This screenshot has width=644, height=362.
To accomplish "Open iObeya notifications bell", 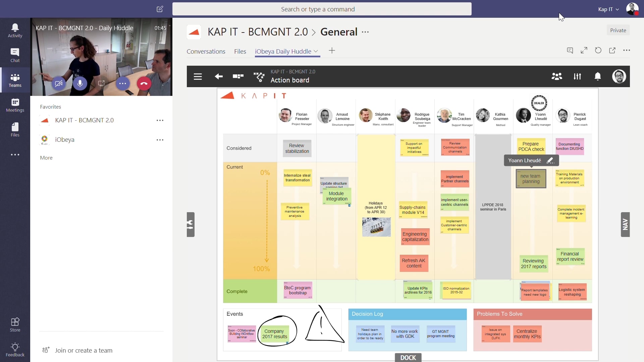I will (x=598, y=76).
